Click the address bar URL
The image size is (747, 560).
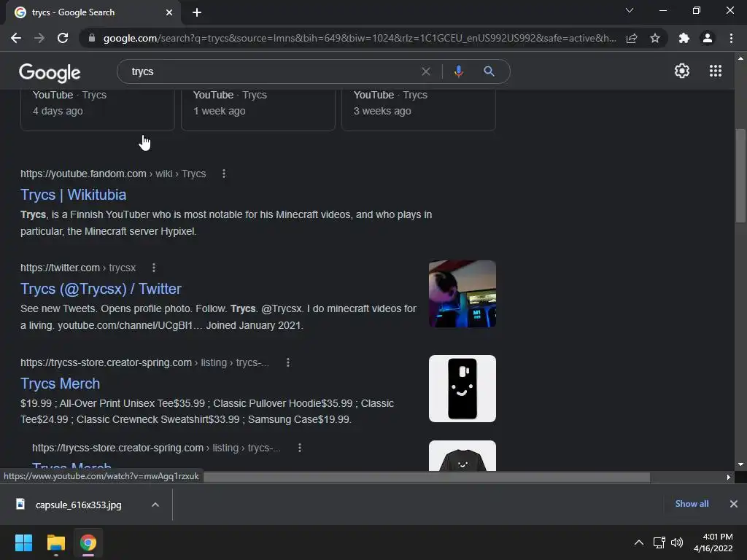(x=359, y=38)
